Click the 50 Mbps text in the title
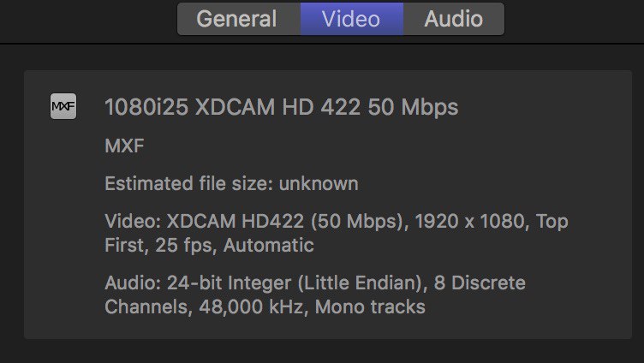This screenshot has height=363, width=644. [413, 108]
